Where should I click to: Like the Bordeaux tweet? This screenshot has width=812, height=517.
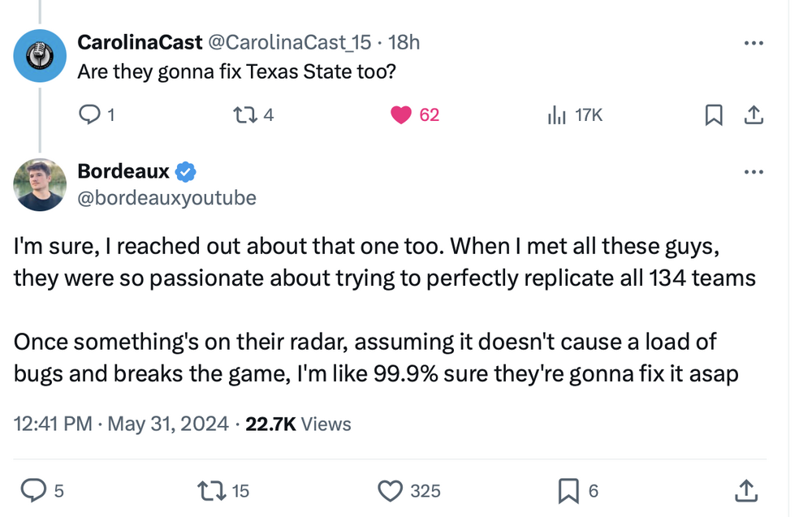coord(392,490)
